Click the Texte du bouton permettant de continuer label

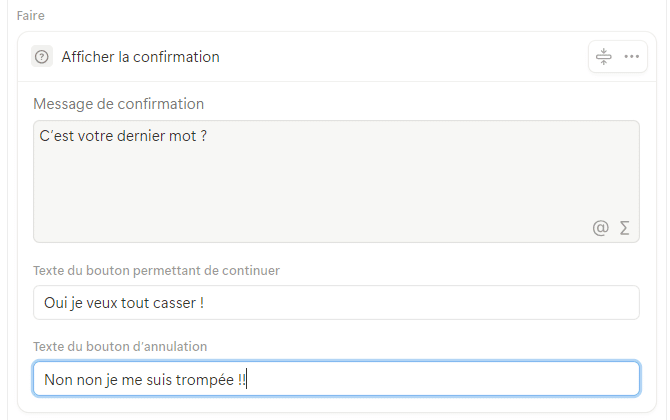point(156,270)
